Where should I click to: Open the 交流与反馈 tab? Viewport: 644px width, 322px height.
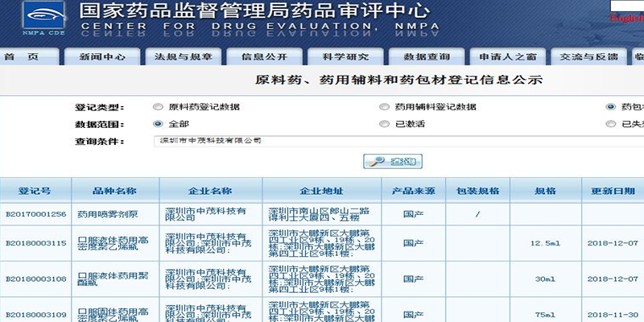click(x=589, y=56)
